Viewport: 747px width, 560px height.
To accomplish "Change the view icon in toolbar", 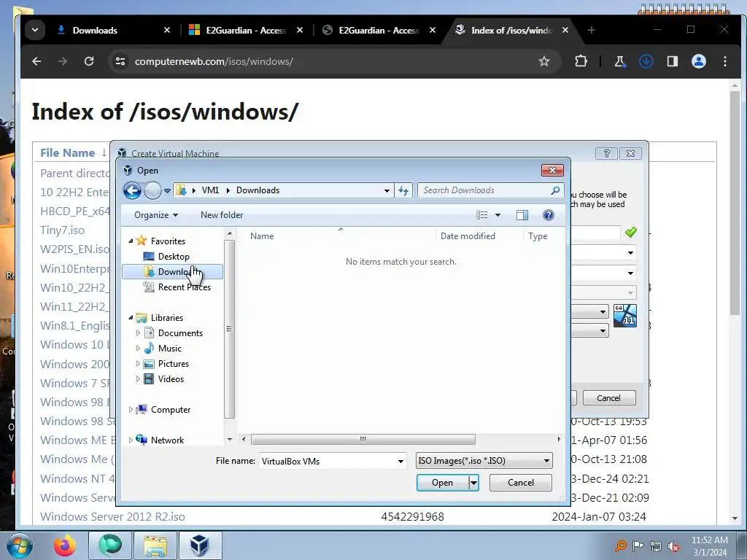I will pyautogui.click(x=481, y=215).
